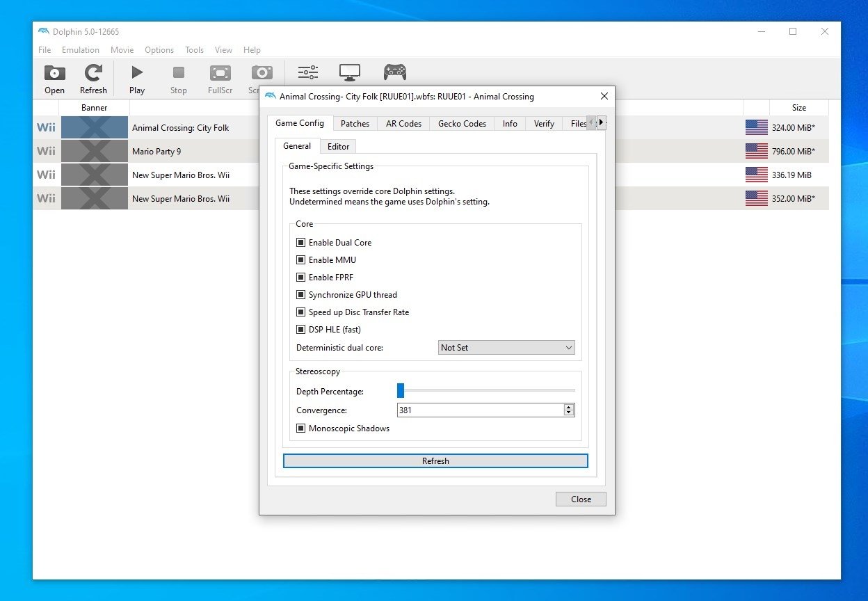
Task: Click the Open disc toolbar icon
Action: coord(54,72)
